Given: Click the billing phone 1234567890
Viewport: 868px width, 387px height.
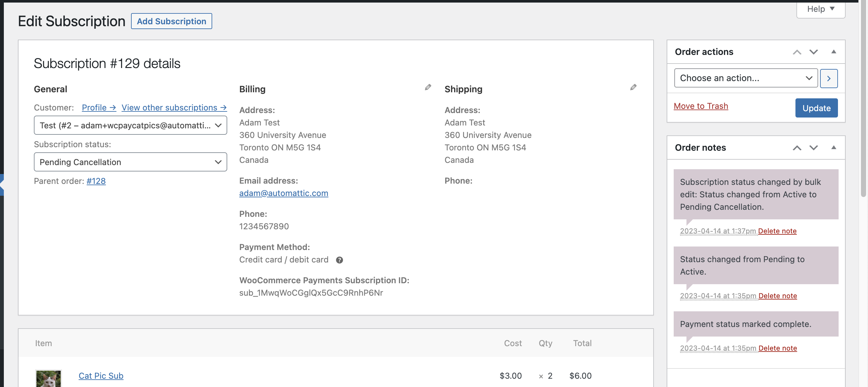Looking at the screenshot, I should click(x=264, y=226).
